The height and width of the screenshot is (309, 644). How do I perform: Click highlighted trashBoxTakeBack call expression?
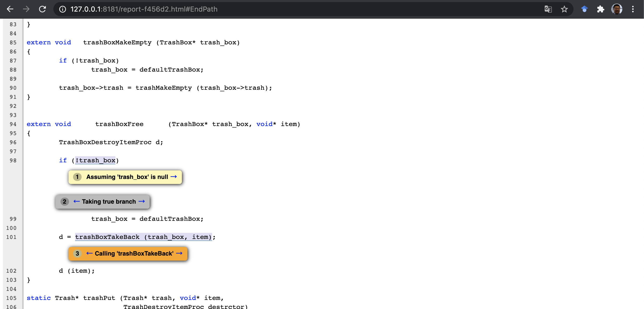pos(143,237)
